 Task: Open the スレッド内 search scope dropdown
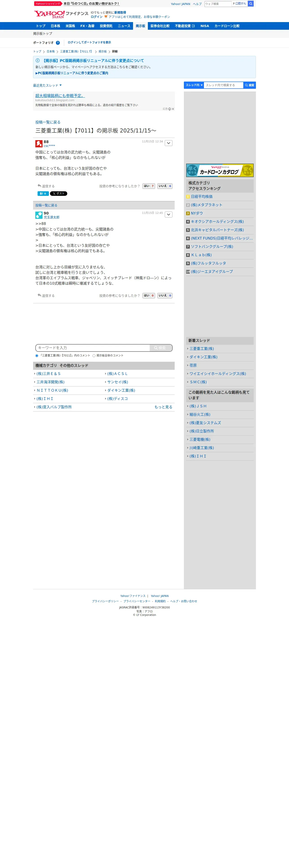[194, 85]
